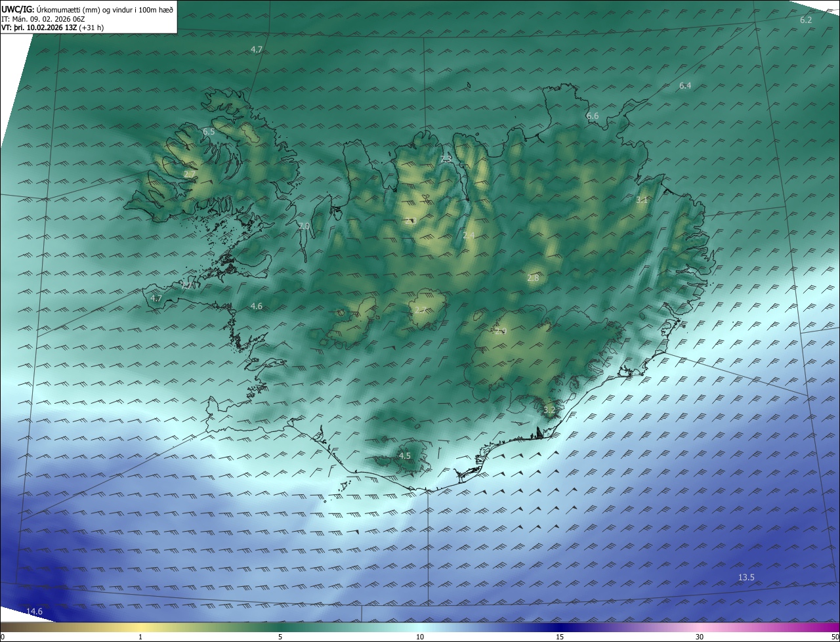Click the 4.6 value label on the map
The height and width of the screenshot is (642, 840).
(257, 307)
